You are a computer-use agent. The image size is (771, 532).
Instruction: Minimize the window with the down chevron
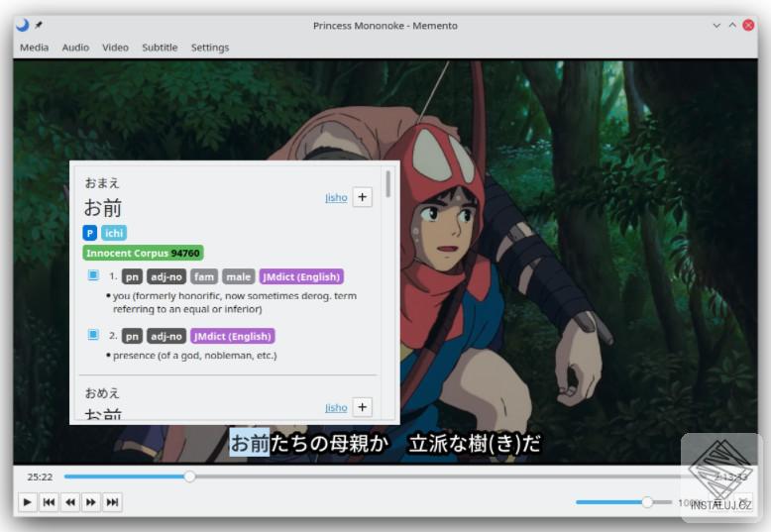point(716,25)
